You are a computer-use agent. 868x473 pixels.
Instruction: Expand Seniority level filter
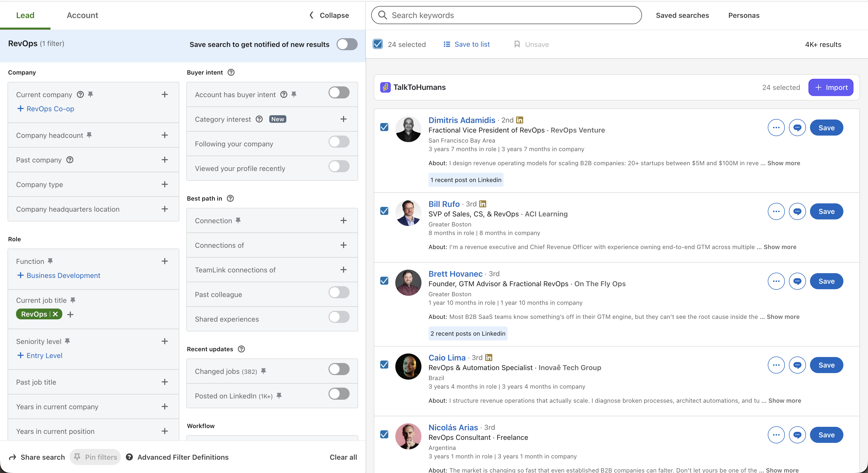[165, 341]
